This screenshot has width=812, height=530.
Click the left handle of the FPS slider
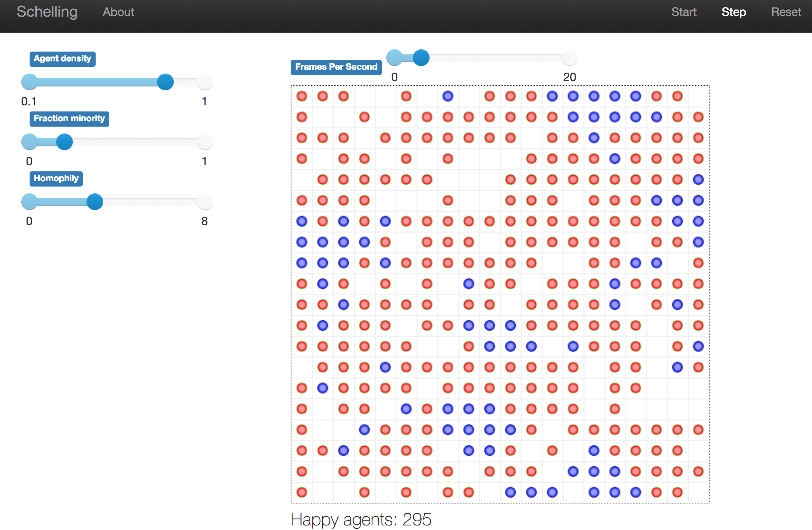point(395,58)
